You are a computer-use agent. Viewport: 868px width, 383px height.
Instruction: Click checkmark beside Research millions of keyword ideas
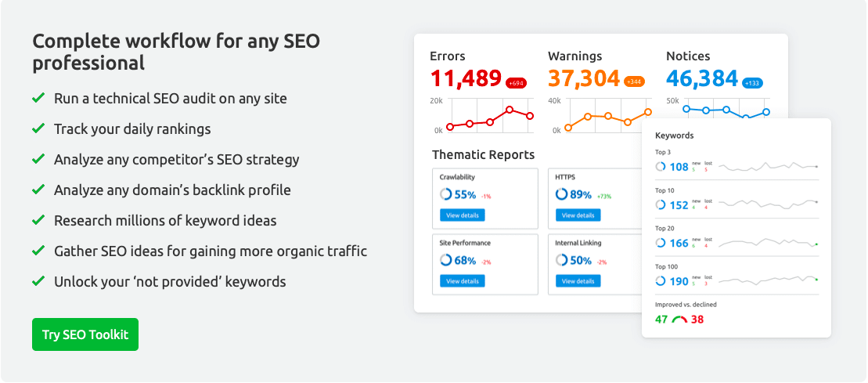pos(38,219)
